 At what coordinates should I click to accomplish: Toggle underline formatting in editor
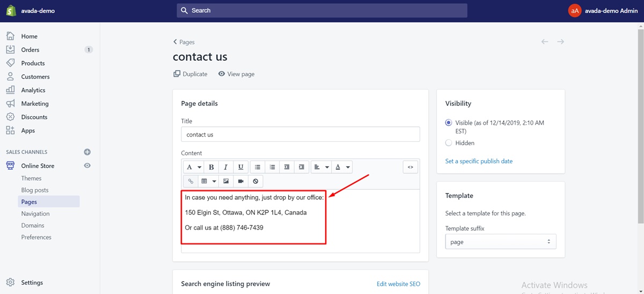pos(240,167)
